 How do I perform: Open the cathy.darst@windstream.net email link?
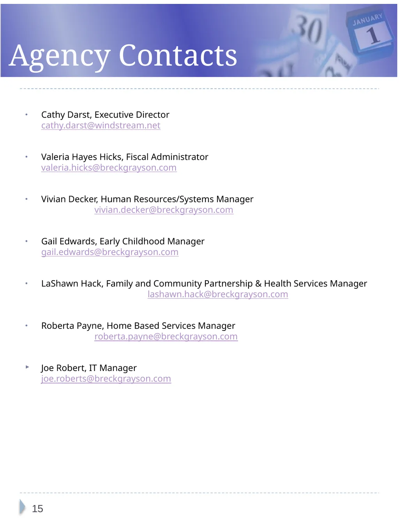[x=101, y=125]
